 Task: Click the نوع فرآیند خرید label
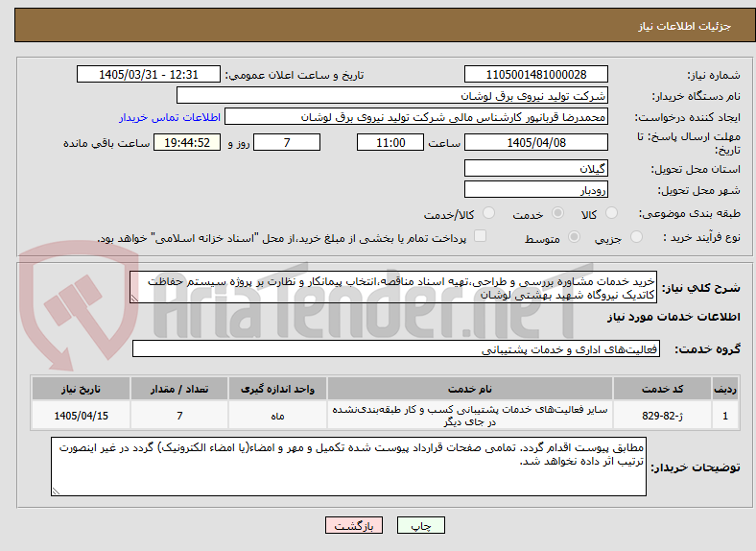[x=702, y=237]
